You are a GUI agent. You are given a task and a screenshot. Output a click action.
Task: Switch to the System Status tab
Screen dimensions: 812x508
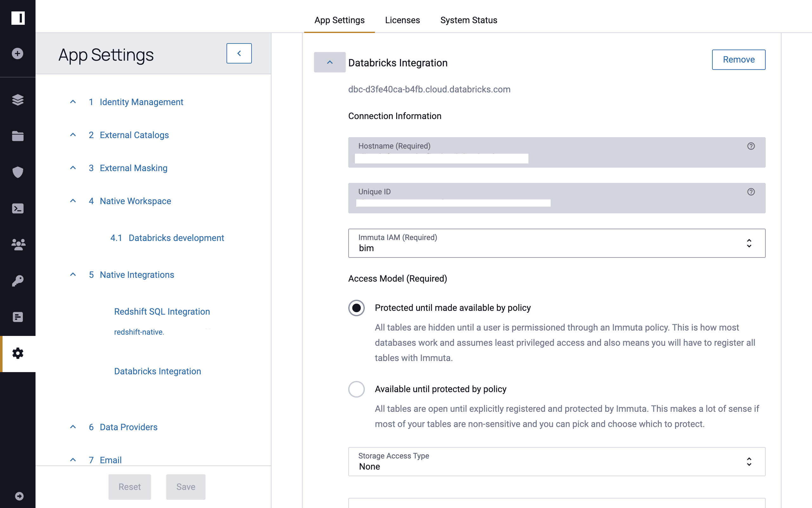[468, 20]
